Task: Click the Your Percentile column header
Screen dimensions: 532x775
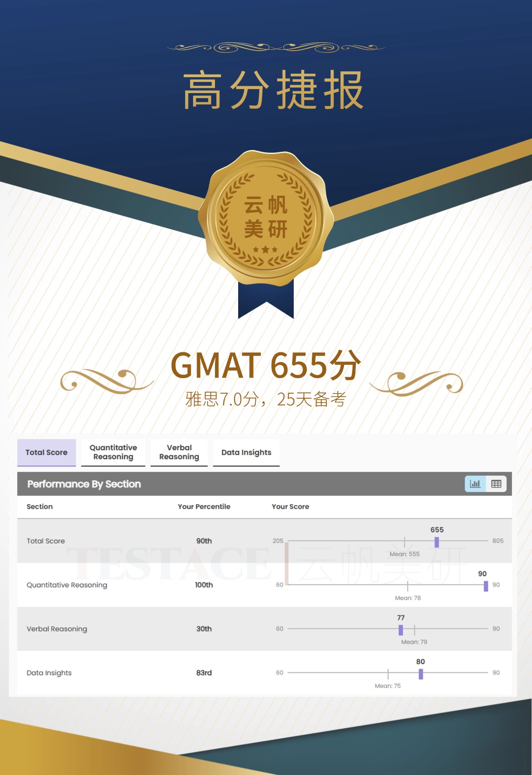Action: 204,506
